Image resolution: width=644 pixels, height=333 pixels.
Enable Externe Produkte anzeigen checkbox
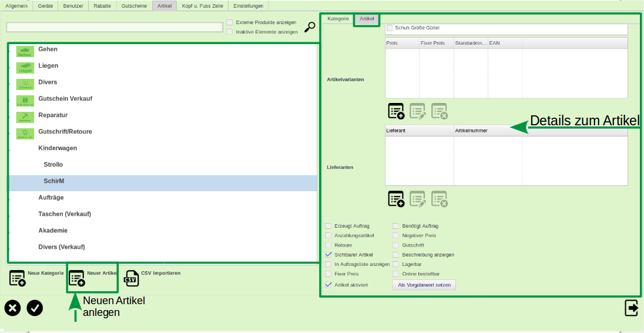coord(230,22)
